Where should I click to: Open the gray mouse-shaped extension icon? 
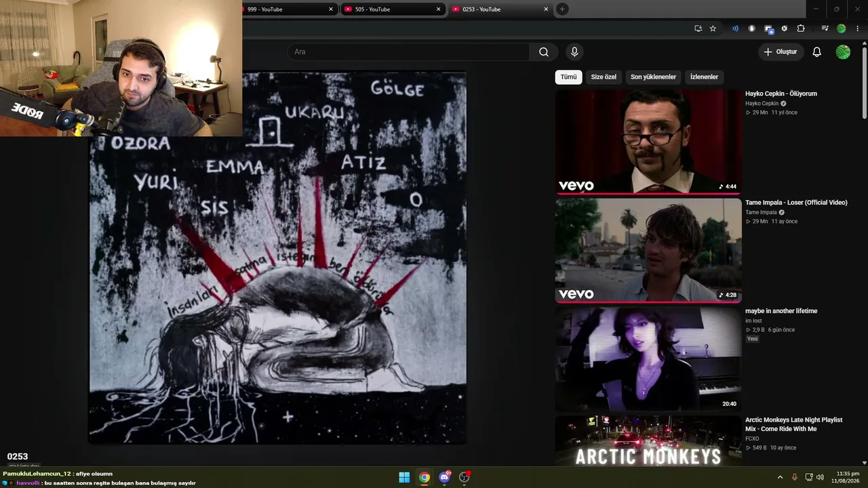coord(751,28)
